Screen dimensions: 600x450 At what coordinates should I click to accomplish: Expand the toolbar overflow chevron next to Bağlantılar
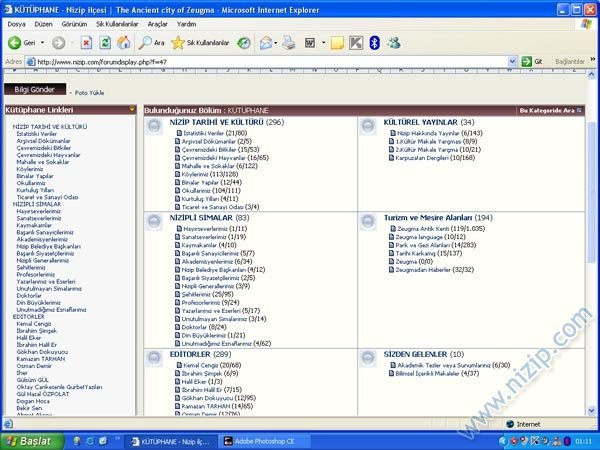[593, 59]
